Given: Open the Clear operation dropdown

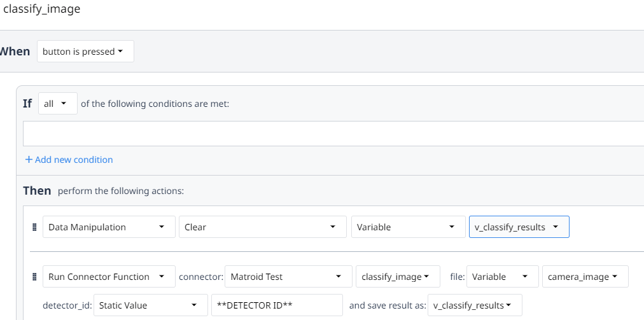Looking at the screenshot, I should [x=262, y=227].
